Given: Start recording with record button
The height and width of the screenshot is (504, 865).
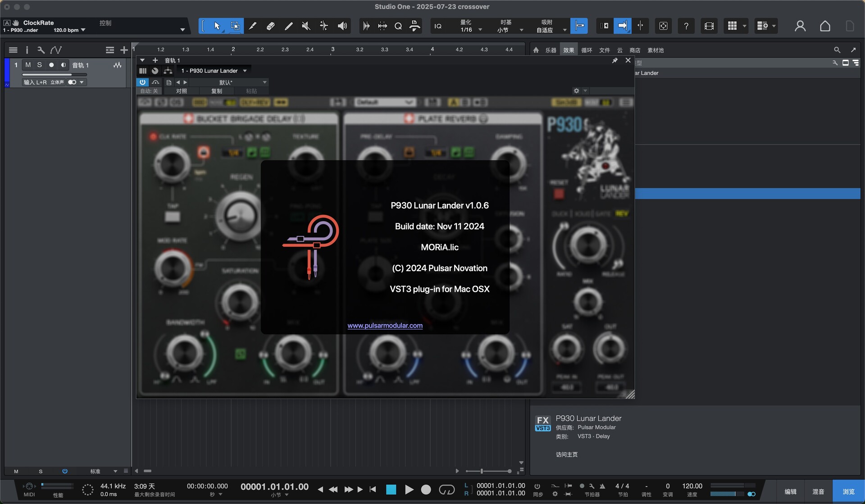Looking at the screenshot, I should click(x=426, y=490).
